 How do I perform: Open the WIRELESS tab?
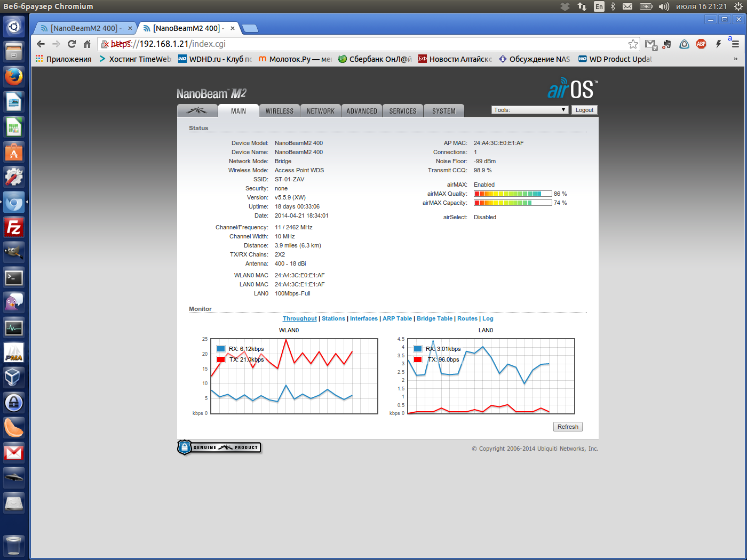[x=280, y=110]
